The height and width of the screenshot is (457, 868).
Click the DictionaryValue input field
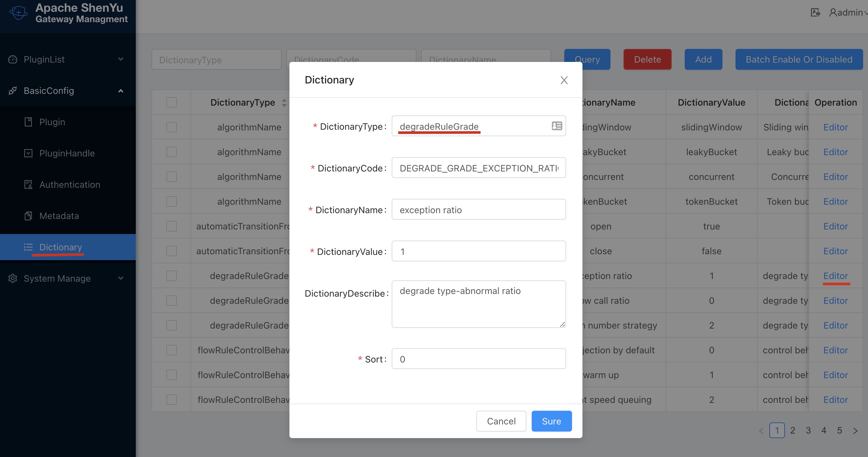click(x=479, y=251)
